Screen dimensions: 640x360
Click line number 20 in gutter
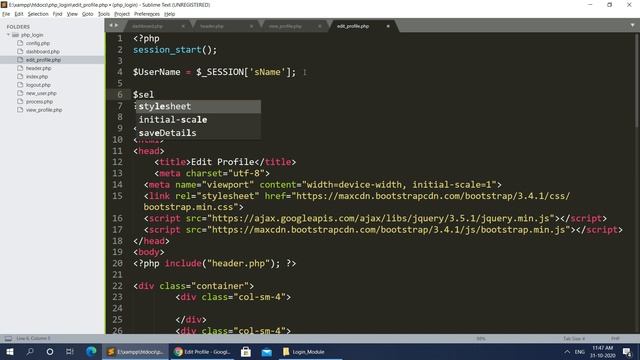[118, 263]
